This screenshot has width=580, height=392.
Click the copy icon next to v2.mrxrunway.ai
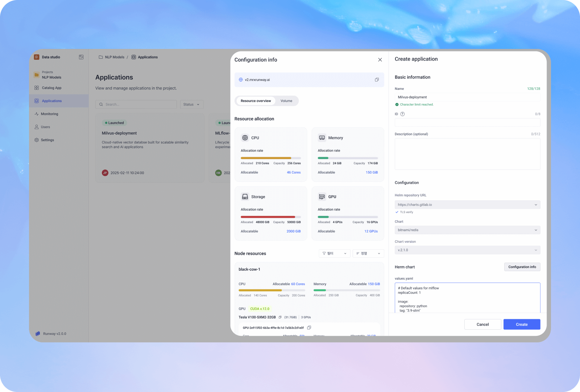[377, 80]
